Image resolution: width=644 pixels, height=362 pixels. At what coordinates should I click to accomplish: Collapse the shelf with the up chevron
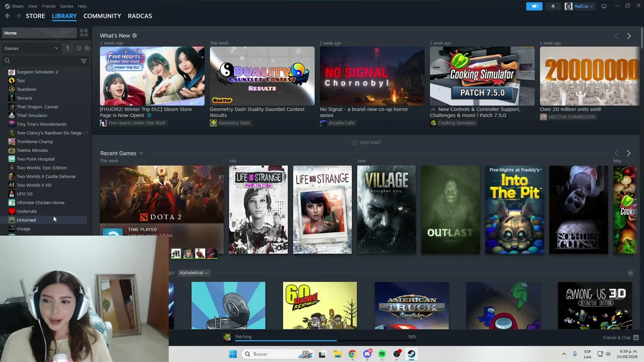coord(630,273)
